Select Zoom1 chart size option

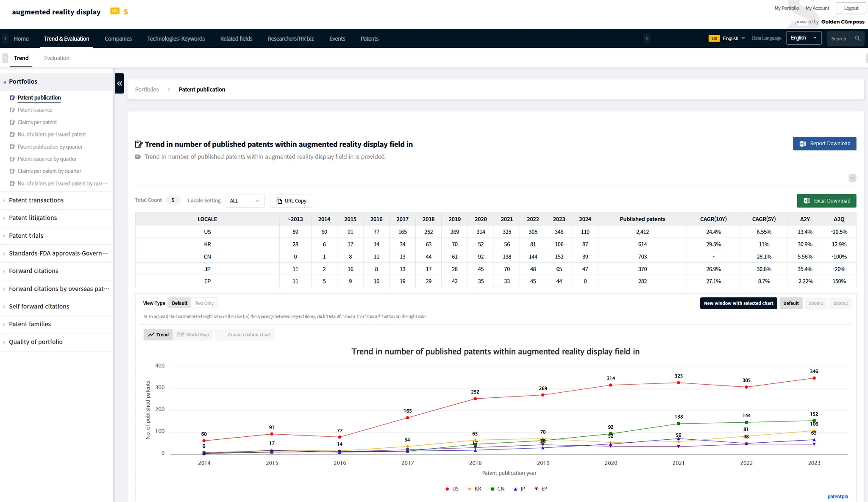(x=815, y=303)
